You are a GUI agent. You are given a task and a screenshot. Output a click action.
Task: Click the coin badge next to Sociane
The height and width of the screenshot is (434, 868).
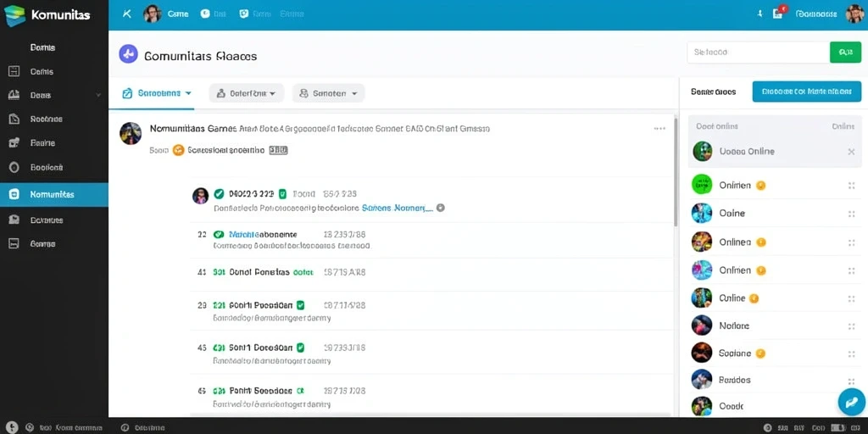pyautogui.click(x=760, y=353)
